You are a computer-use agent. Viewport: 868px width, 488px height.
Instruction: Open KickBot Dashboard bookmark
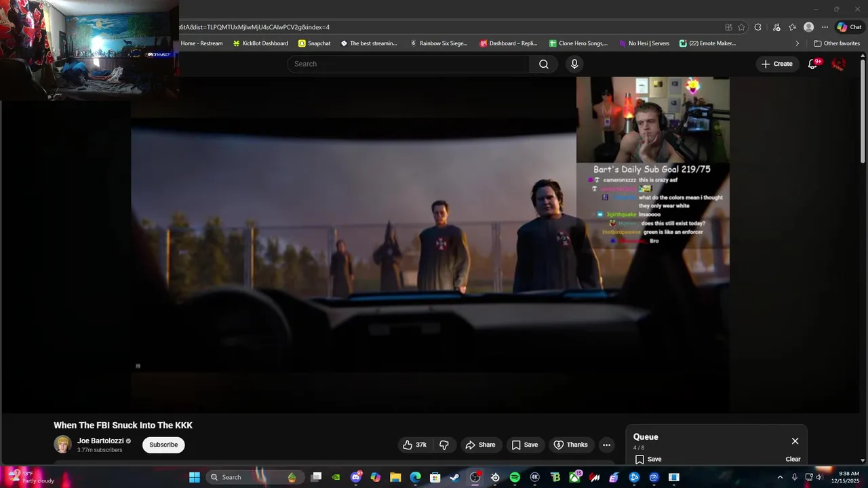tap(260, 43)
